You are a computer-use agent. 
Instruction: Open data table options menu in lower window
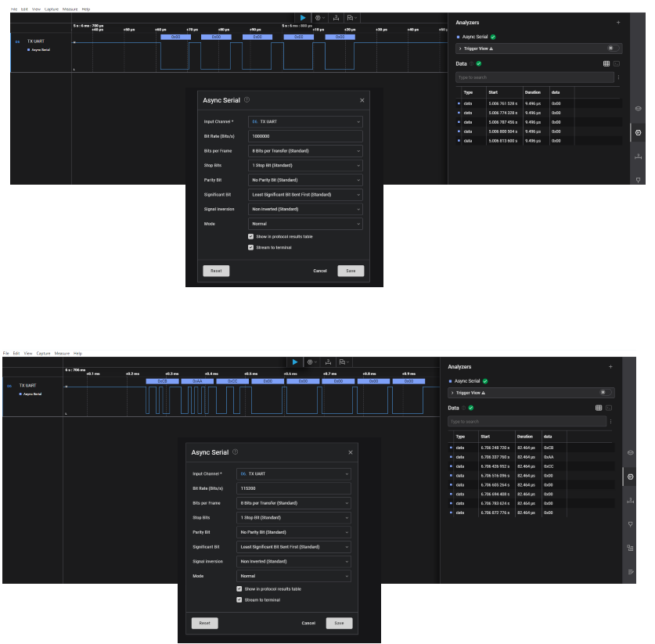click(610, 422)
